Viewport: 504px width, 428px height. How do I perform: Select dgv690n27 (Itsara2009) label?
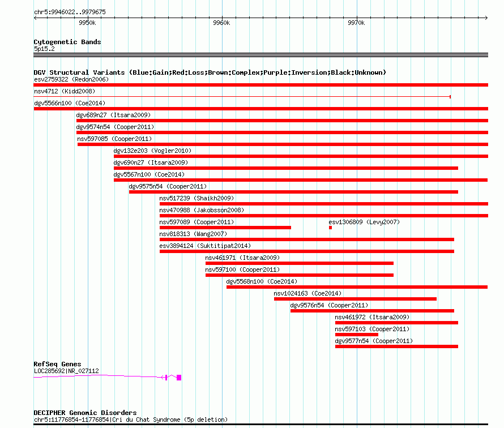pos(151,162)
